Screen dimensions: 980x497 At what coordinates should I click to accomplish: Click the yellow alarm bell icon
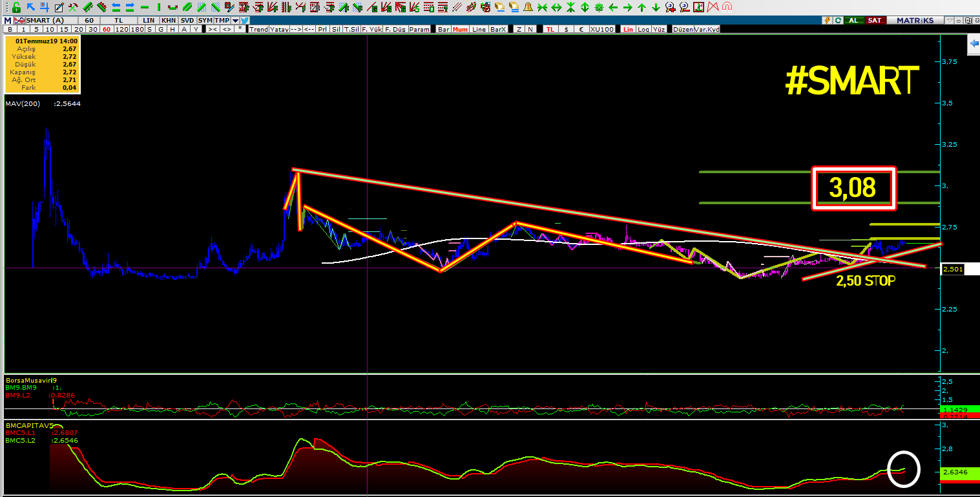(x=528, y=7)
